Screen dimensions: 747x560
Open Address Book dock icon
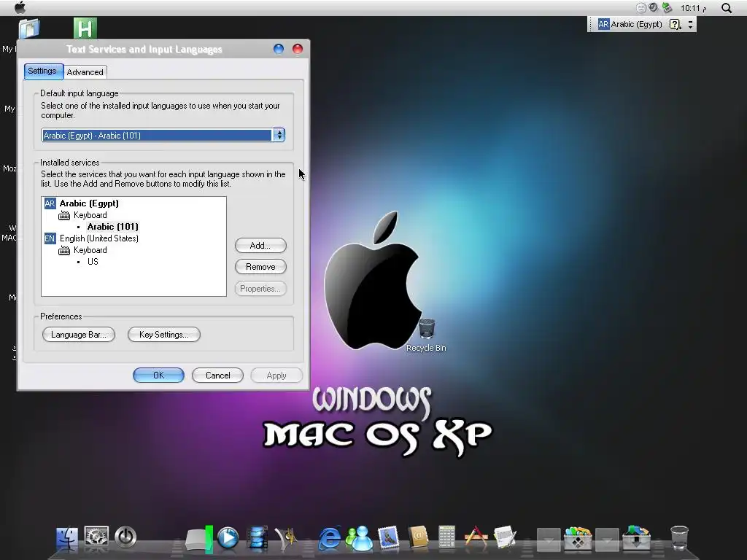coord(418,538)
